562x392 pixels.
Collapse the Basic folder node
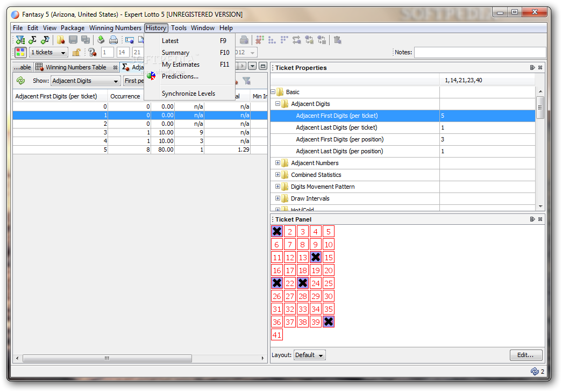[x=273, y=92]
